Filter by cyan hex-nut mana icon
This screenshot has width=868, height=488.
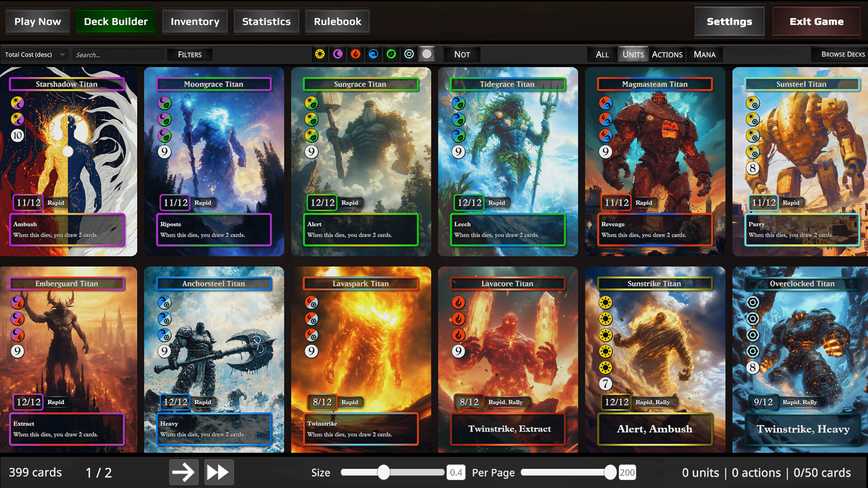coord(409,54)
